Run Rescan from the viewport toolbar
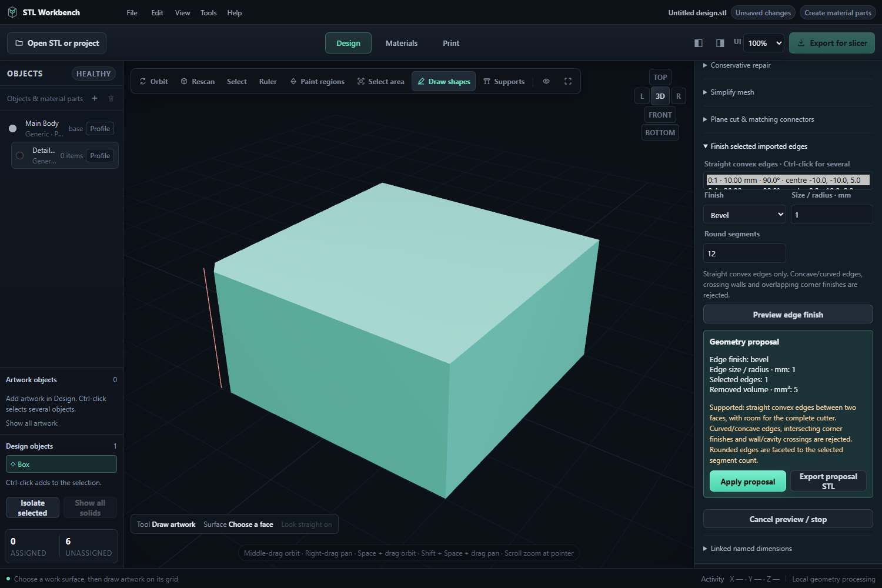882x588 pixels. click(x=198, y=81)
